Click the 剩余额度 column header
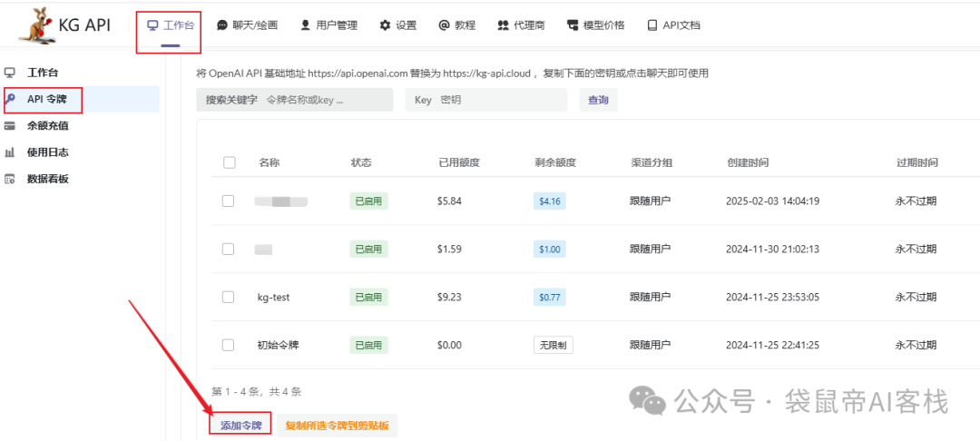 (x=555, y=162)
